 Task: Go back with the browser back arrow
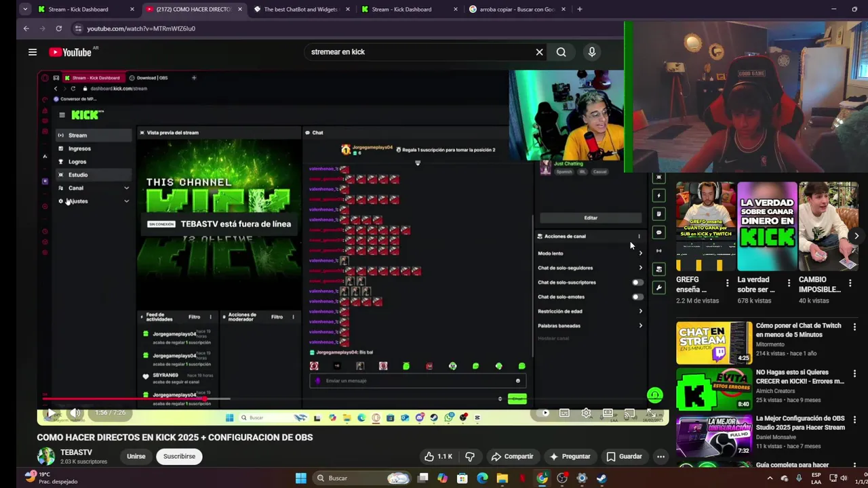tap(26, 28)
